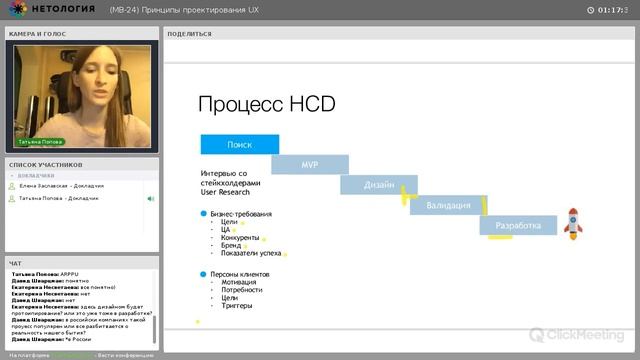
Task: Click the Разработка block on the slide
Action: click(x=518, y=225)
